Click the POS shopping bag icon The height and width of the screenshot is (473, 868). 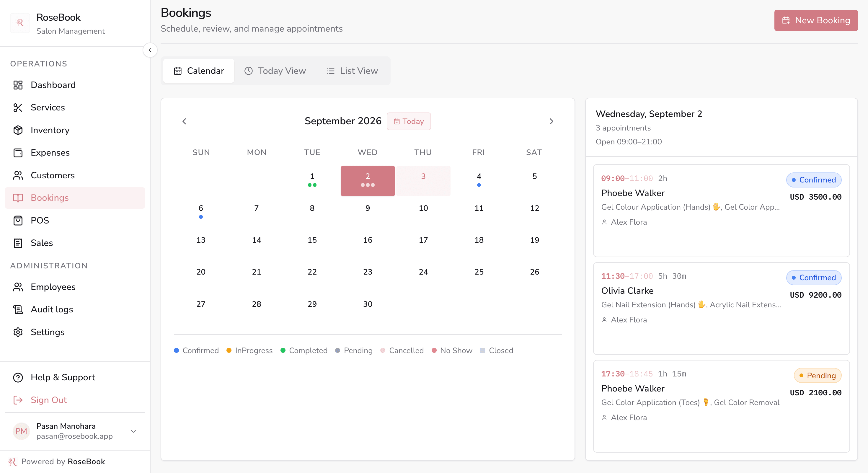click(x=18, y=220)
